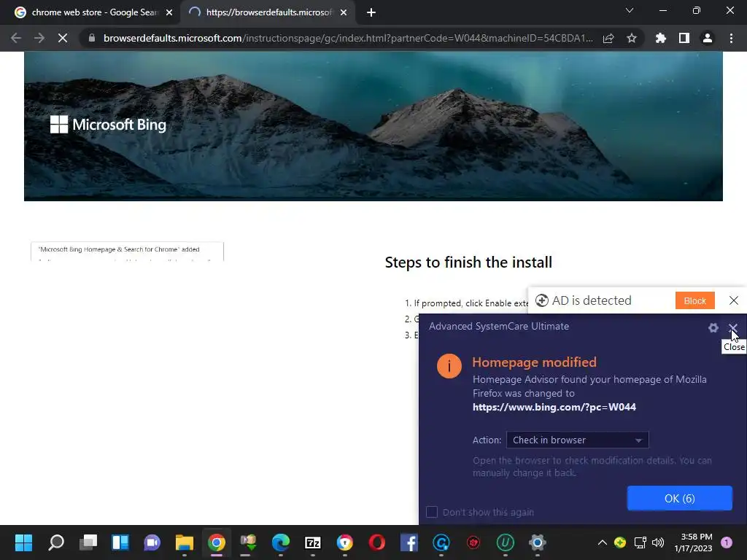
Task: Open Windows taskbar search
Action: point(56,542)
